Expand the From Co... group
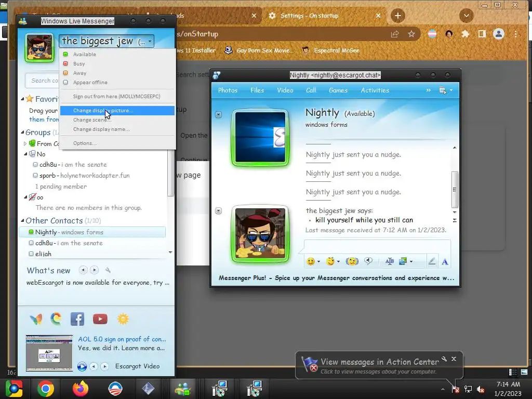Screen dimensions: 532x399 point(25,144)
